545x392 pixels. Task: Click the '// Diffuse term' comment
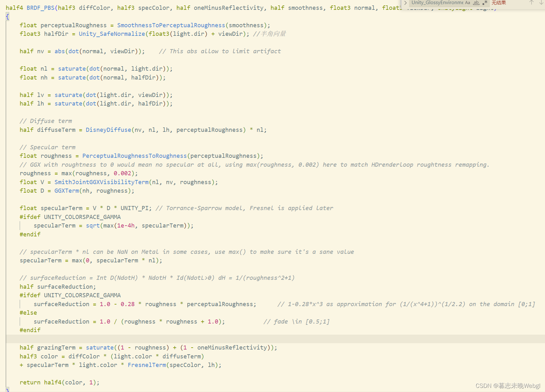click(x=46, y=121)
